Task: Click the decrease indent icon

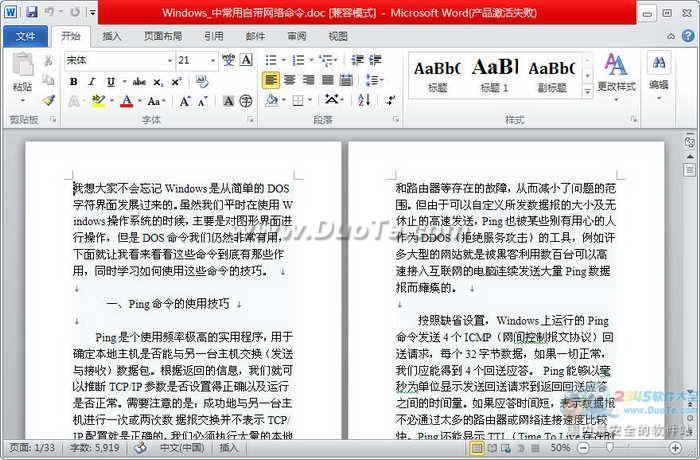Action: (x=357, y=60)
